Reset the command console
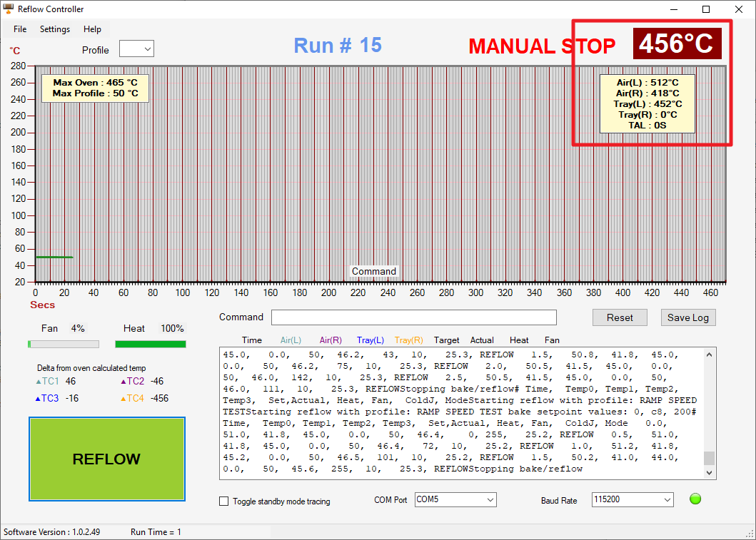Viewport: 756px width, 540px height. (619, 317)
